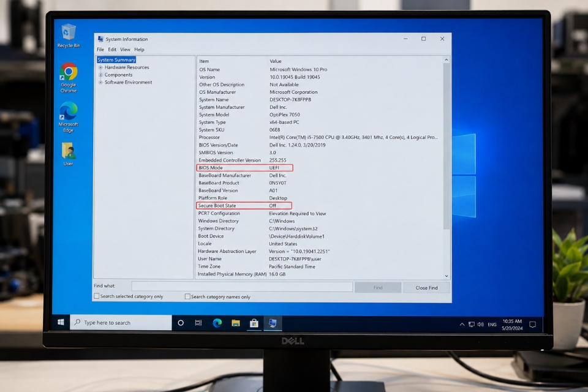Expand the Software Environment node

pyautogui.click(x=100, y=82)
